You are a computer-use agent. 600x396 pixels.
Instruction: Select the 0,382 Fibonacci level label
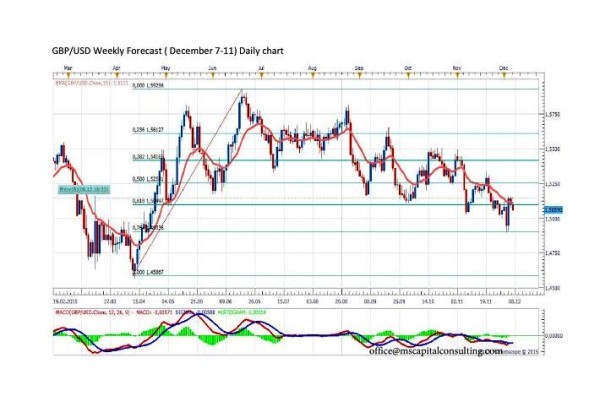point(148,157)
